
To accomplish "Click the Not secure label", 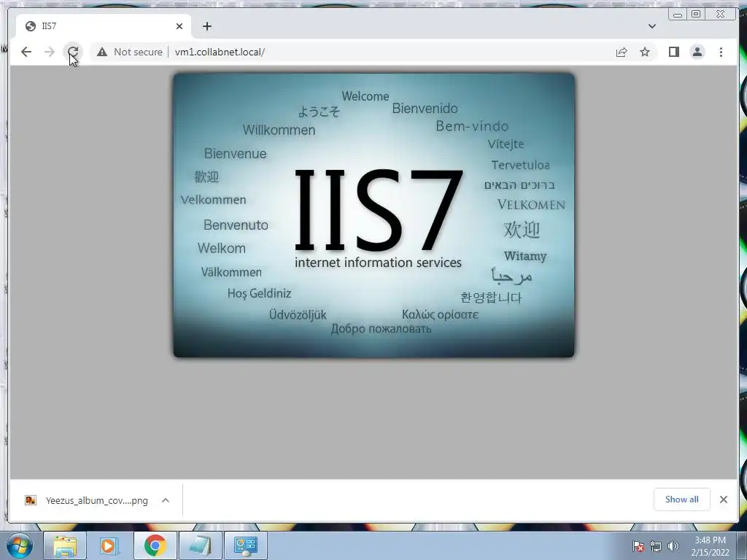I will coord(138,52).
